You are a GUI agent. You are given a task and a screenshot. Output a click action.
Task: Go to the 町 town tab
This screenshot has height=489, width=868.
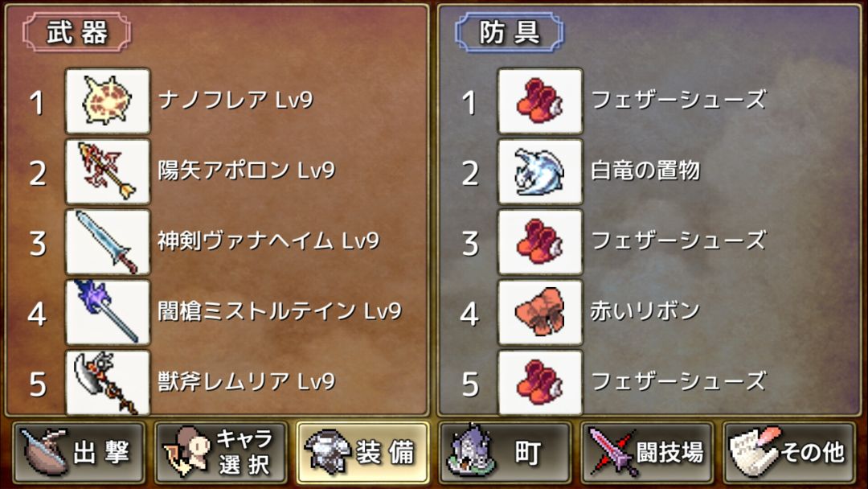tap(505, 453)
